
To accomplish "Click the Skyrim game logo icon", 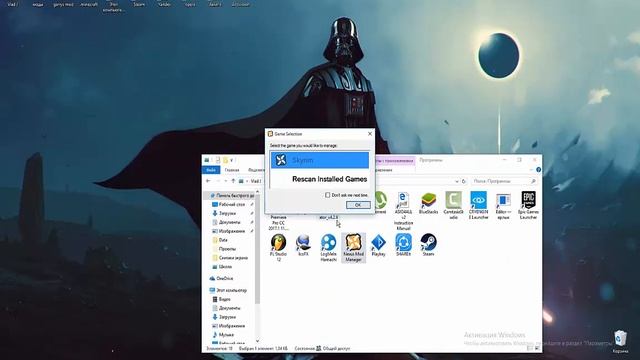I will [x=281, y=160].
